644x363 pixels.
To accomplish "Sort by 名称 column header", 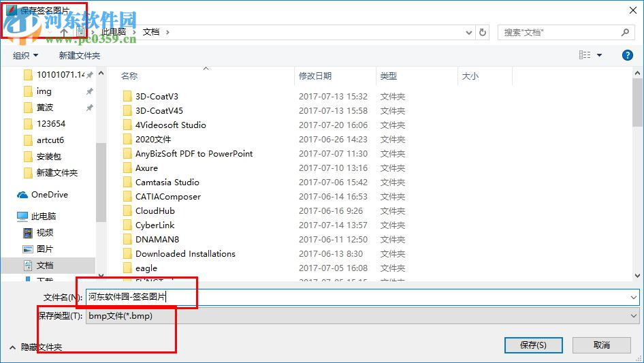I will (x=129, y=76).
